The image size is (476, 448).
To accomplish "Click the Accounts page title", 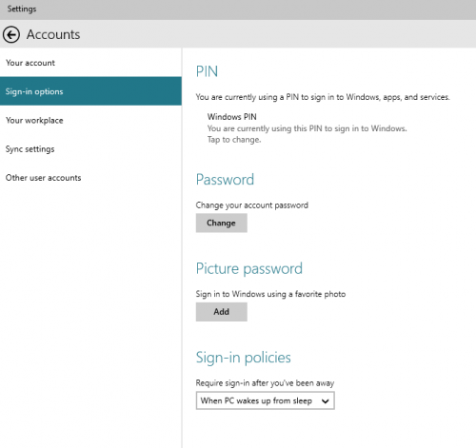I will (53, 34).
